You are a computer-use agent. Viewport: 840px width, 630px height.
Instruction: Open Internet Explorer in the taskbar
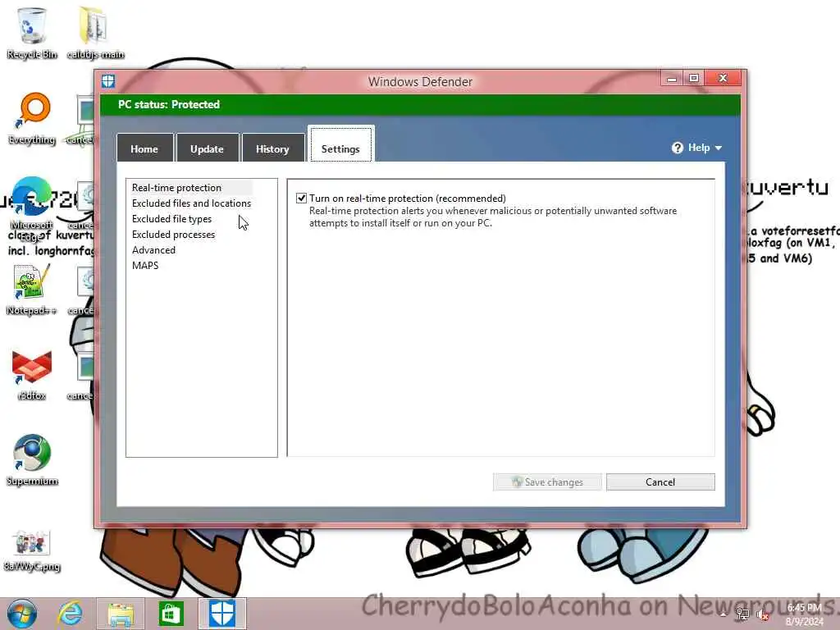click(71, 614)
